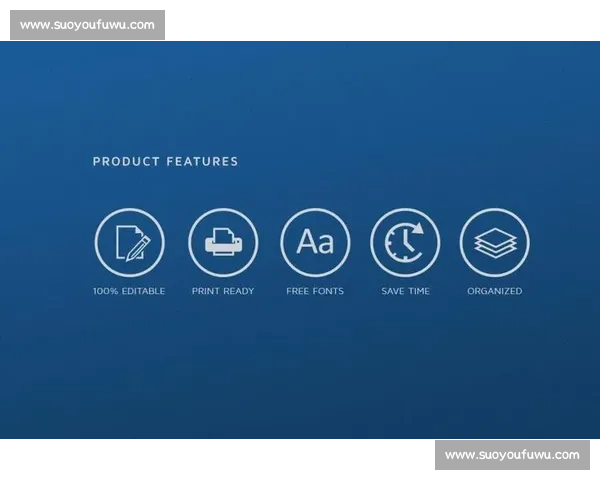Click the Organized stacked layers icon
Screen dimensions: 600x480
495,243
